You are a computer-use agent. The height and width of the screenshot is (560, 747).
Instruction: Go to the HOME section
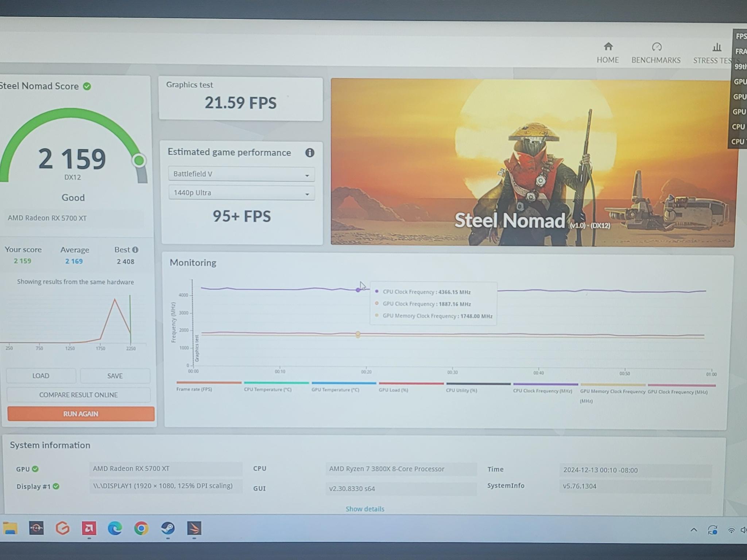608,53
